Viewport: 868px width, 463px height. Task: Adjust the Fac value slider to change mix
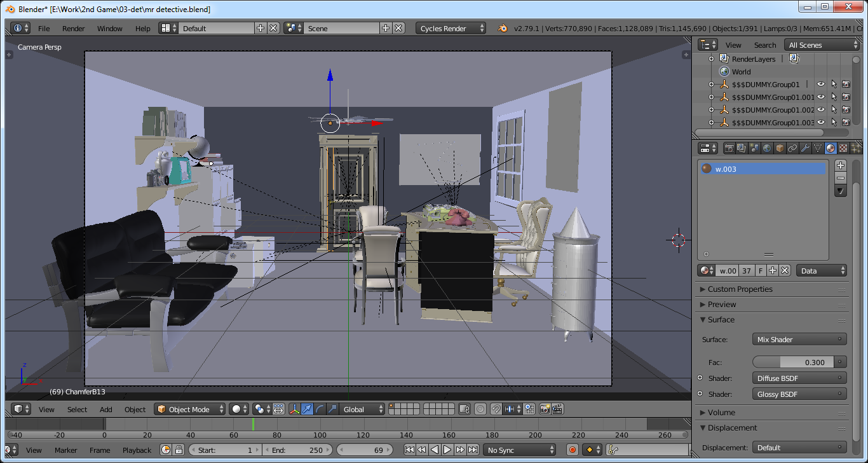click(793, 361)
